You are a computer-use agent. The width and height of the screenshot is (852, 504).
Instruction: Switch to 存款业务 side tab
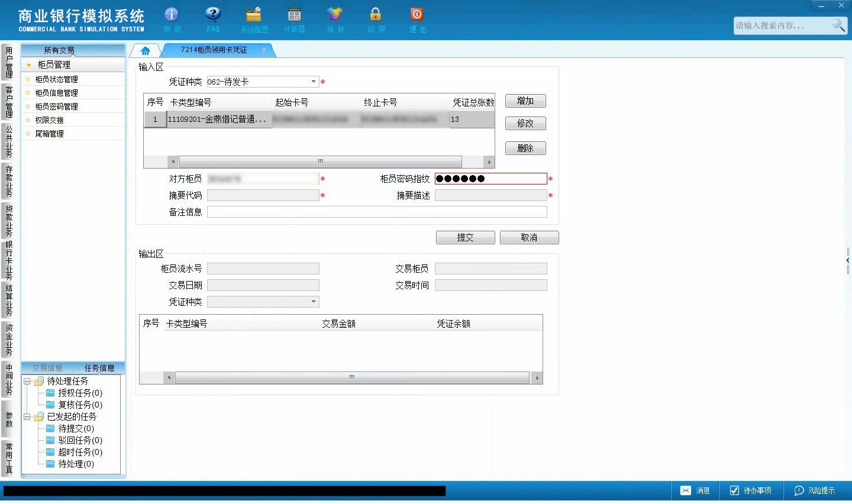pos(9,181)
